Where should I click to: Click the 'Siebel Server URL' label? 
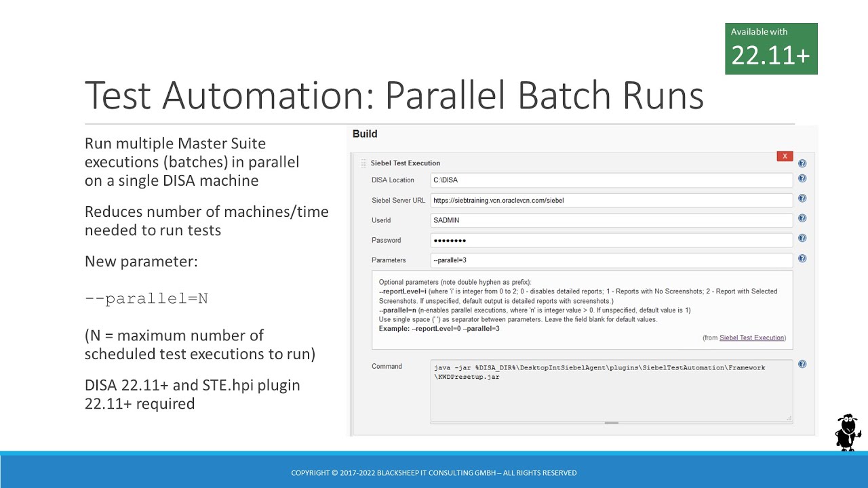tap(399, 200)
